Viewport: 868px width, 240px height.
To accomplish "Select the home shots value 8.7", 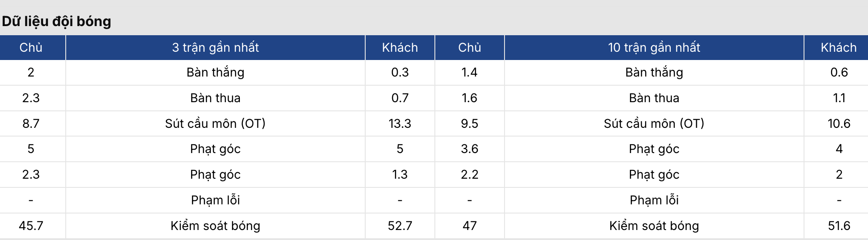I will click(31, 123).
